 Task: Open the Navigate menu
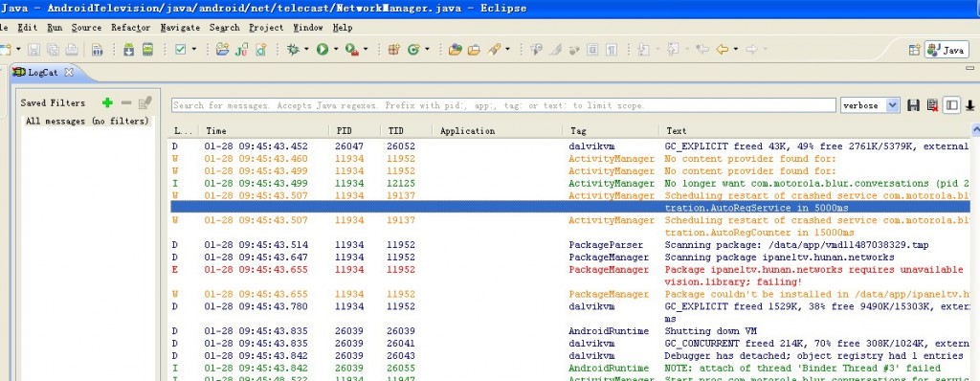click(180, 28)
